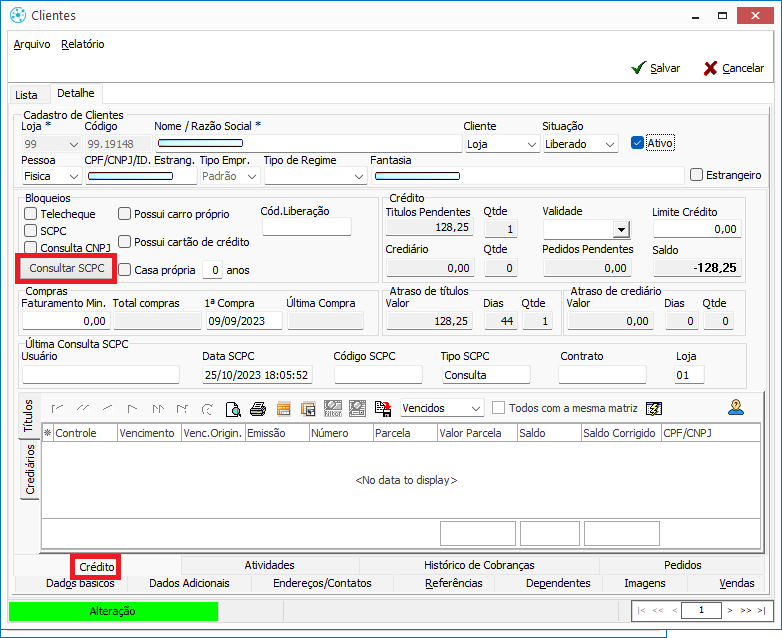
Task: Click the prior-page double arrow in Títulos toolbar
Action: click(83, 409)
